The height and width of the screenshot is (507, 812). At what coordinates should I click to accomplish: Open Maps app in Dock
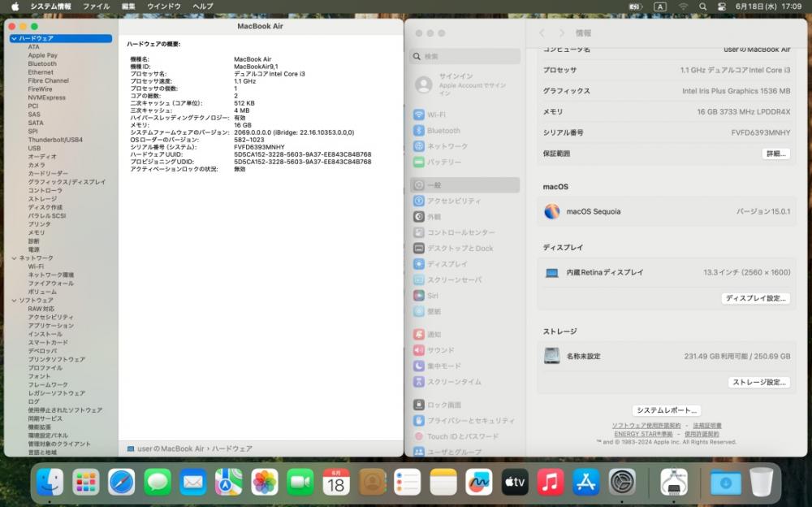[x=229, y=482]
